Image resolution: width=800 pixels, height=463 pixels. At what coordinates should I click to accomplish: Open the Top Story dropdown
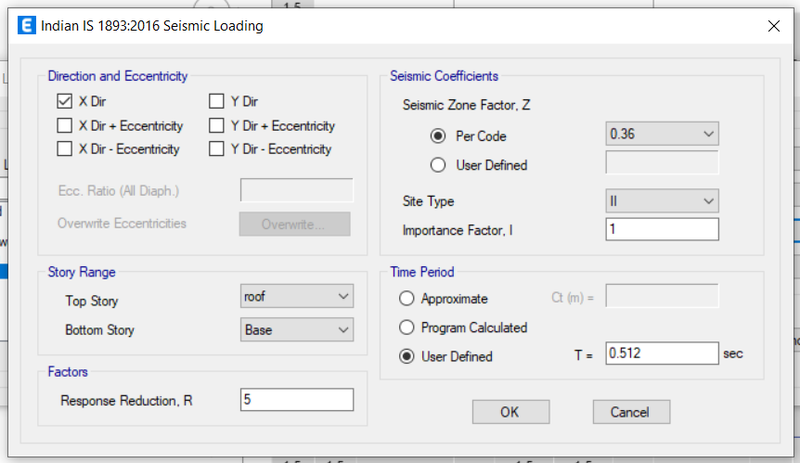297,296
